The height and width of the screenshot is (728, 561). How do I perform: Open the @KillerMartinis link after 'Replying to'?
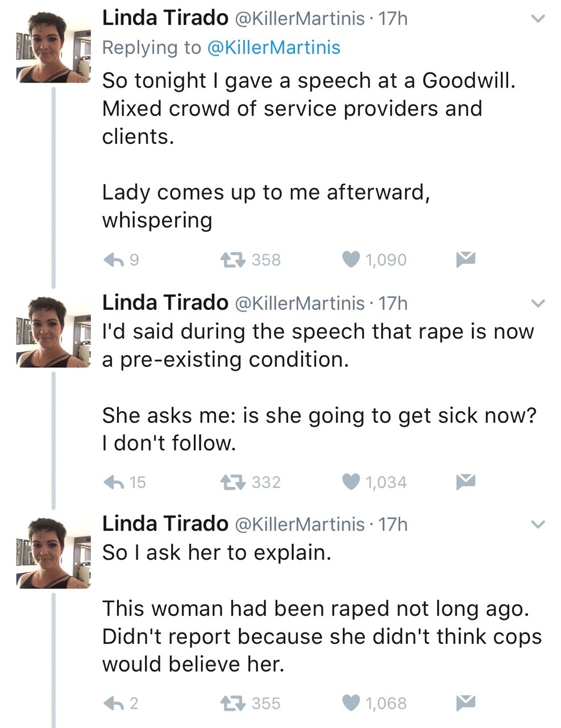[x=274, y=47]
